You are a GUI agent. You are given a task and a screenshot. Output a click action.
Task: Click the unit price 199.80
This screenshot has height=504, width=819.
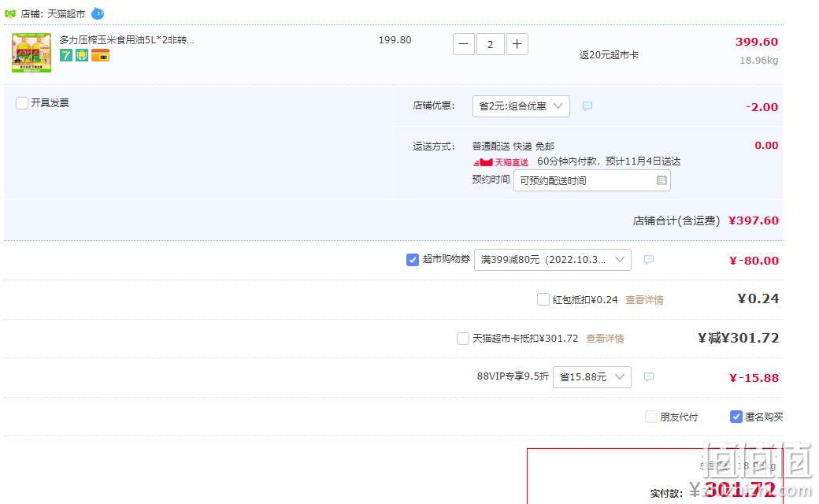[x=395, y=40]
